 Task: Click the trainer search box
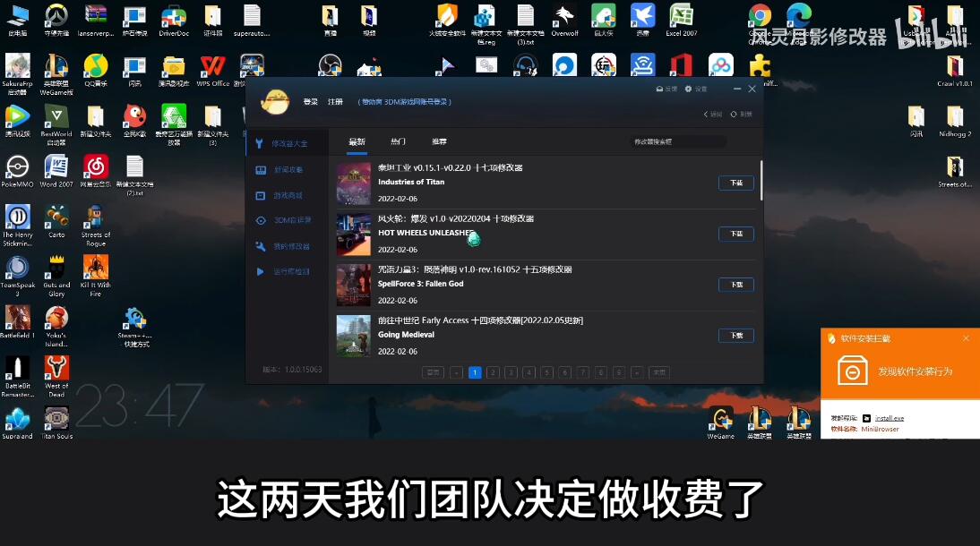pos(676,141)
